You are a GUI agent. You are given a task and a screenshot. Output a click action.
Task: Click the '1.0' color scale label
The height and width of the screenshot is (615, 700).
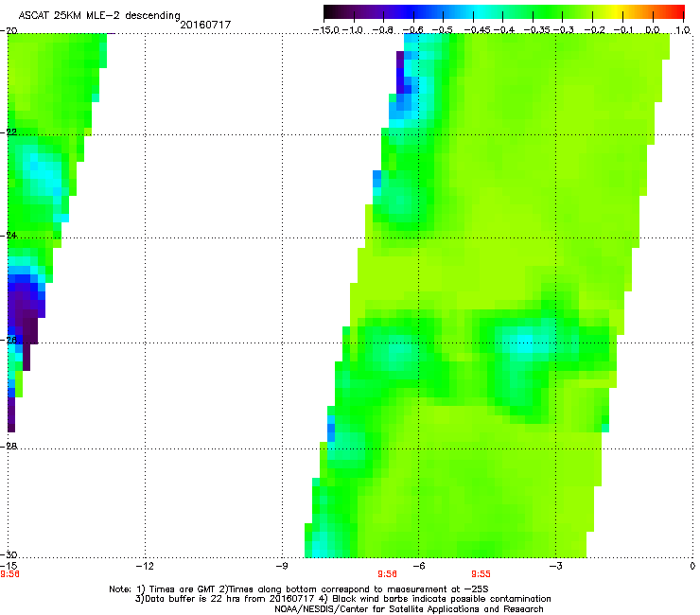pyautogui.click(x=683, y=30)
